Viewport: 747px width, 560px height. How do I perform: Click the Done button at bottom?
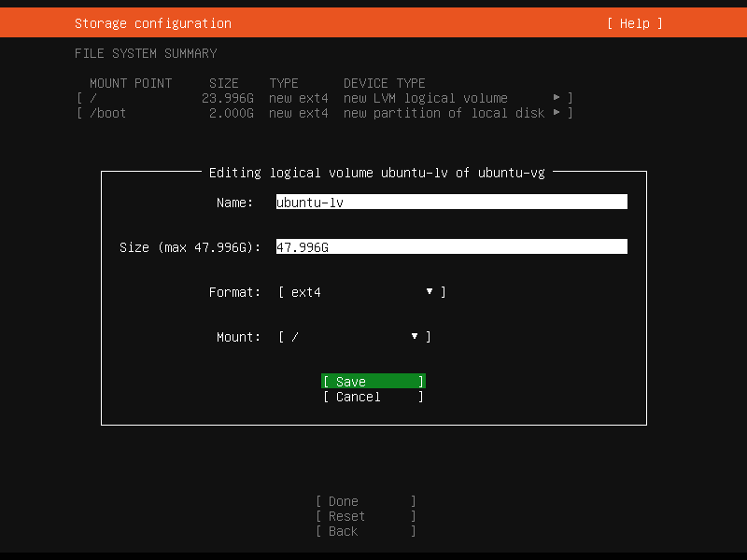pyautogui.click(x=366, y=501)
